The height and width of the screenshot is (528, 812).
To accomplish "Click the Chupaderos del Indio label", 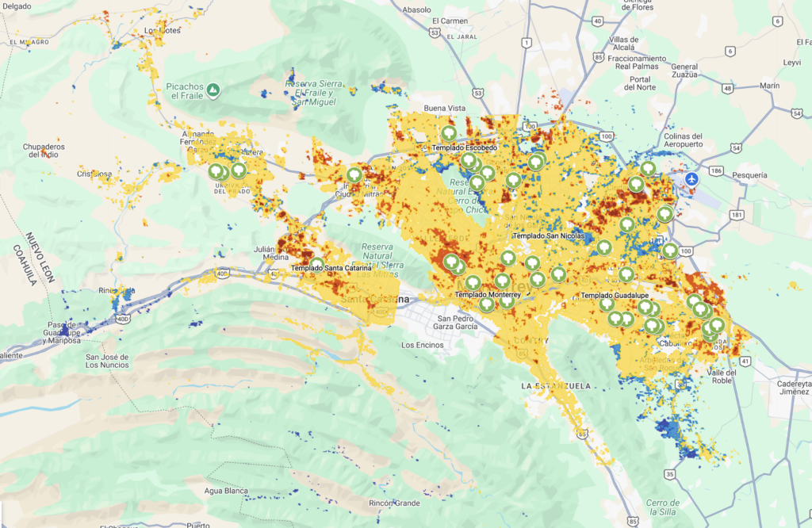I will click(44, 151).
